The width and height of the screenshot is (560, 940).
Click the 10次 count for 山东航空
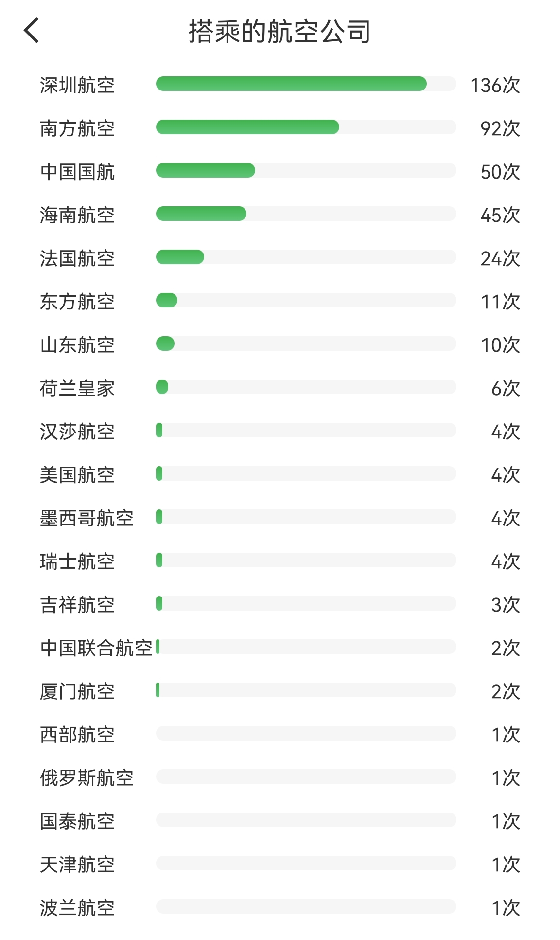(500, 345)
